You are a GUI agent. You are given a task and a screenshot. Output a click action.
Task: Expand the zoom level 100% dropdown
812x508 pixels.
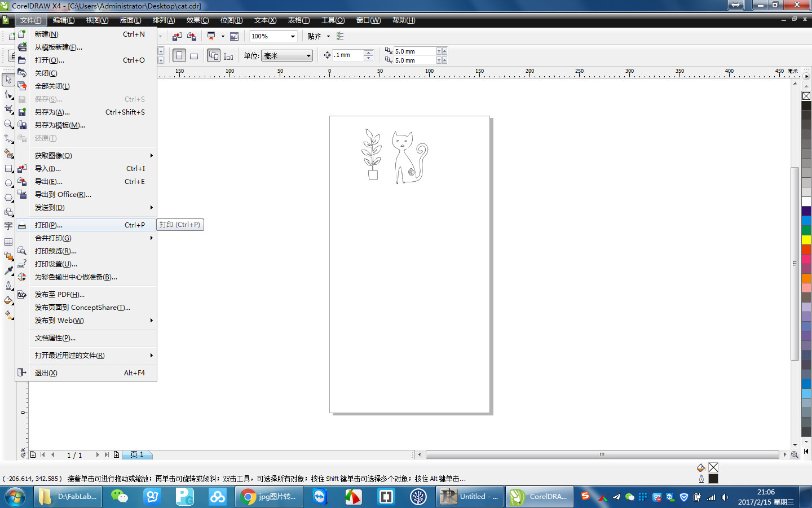pyautogui.click(x=293, y=36)
